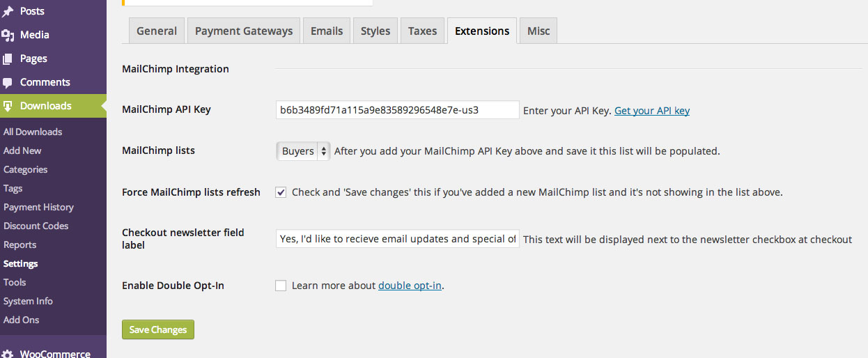Open the double opt-in help link
The width and height of the screenshot is (868, 358).
pyautogui.click(x=410, y=286)
